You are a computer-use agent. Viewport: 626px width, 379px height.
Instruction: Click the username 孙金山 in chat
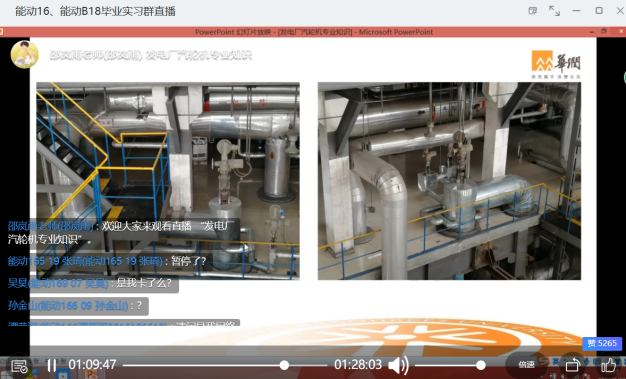tap(68, 306)
